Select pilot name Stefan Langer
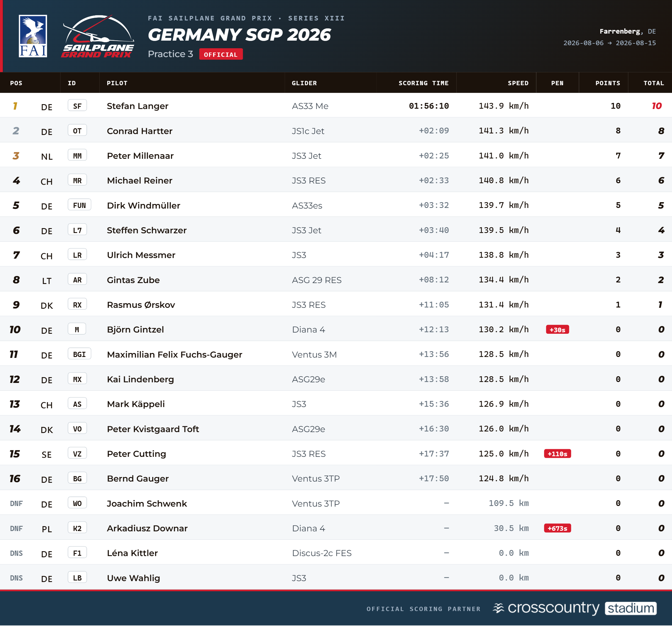This screenshot has height=626, width=672. (x=137, y=106)
